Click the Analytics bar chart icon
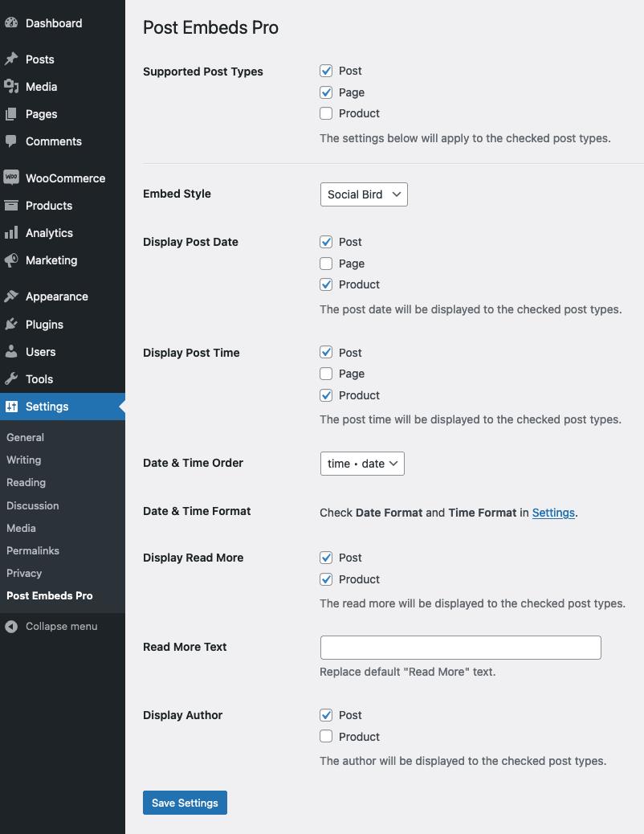 [11, 232]
